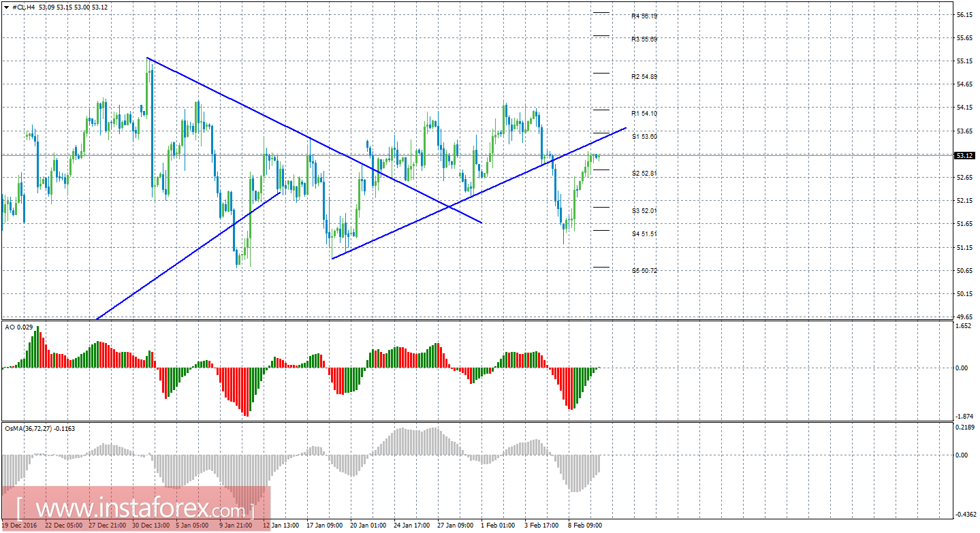Click the AO scale value 1.652
The image size is (980, 533).
(x=964, y=326)
